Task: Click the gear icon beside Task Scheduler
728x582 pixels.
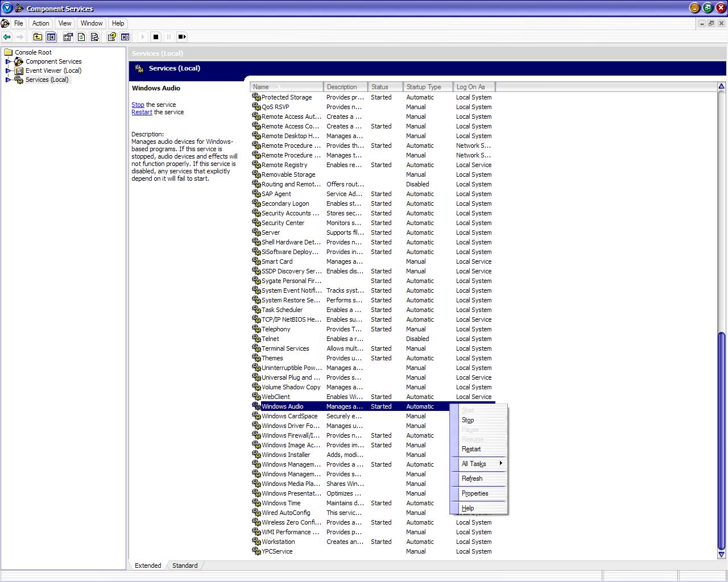Action: tap(257, 310)
